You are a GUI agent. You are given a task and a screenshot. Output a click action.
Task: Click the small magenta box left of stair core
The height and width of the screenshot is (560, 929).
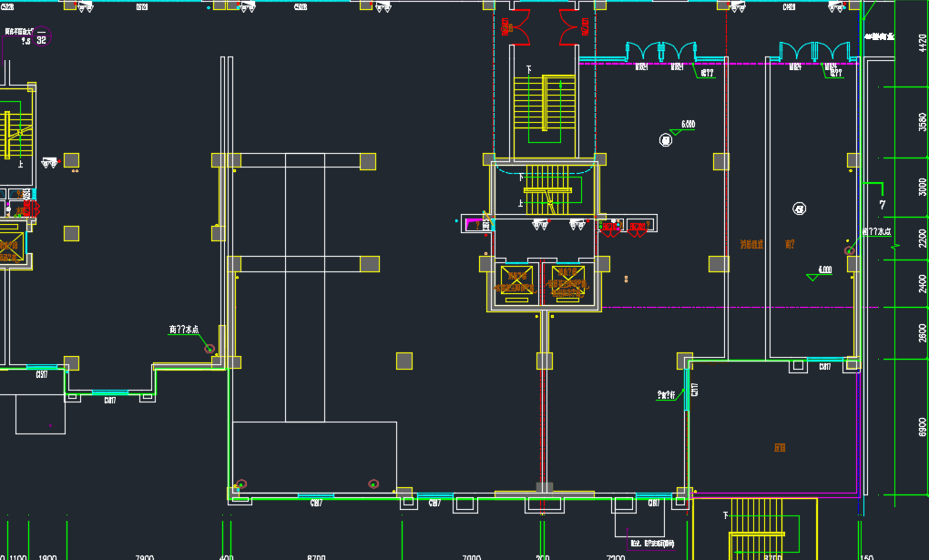point(472,220)
